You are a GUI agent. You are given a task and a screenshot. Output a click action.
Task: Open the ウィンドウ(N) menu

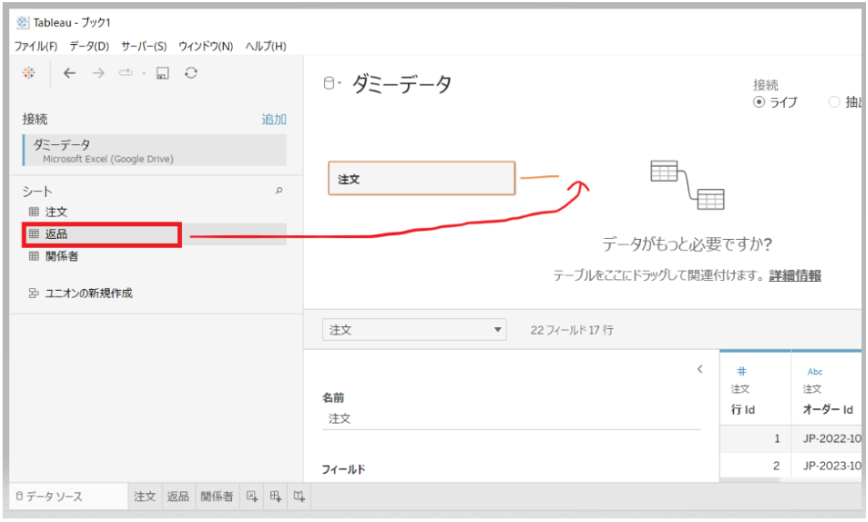[206, 46]
